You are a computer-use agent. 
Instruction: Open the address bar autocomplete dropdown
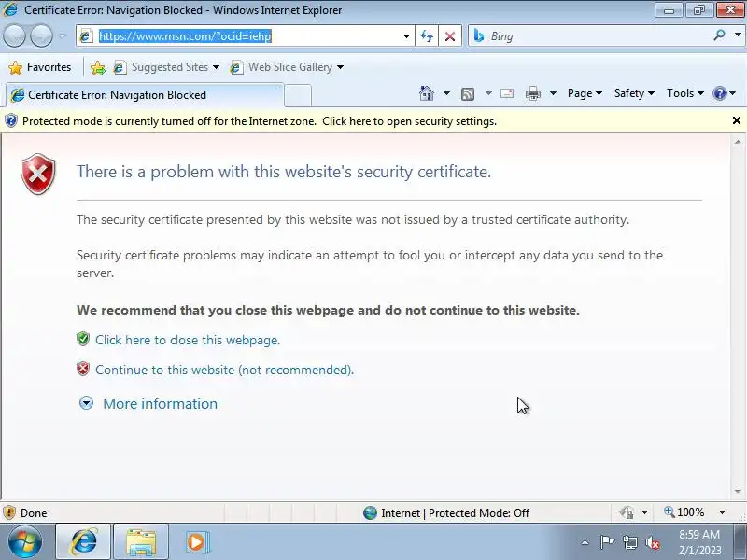(x=406, y=36)
